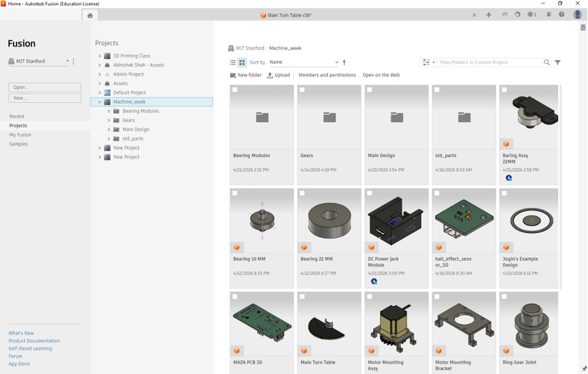Screen dimensions: 588x374
Task: Check the Bearing 16 MM checkbox
Action: [235, 193]
